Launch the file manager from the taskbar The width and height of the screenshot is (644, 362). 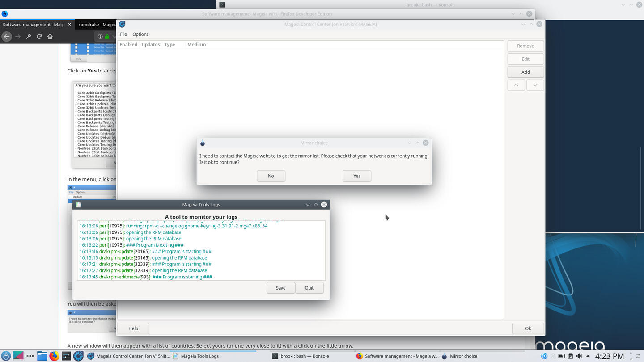coord(42,356)
